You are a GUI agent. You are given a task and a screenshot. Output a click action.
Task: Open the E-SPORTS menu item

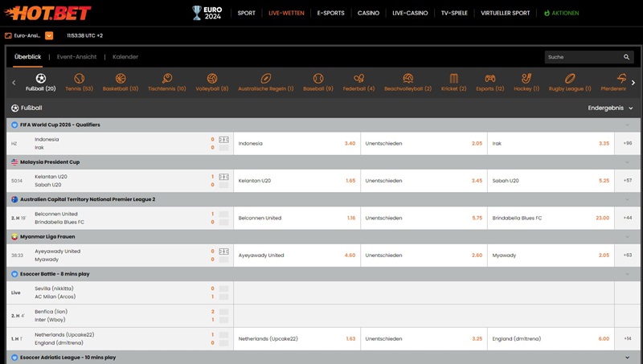pos(330,13)
